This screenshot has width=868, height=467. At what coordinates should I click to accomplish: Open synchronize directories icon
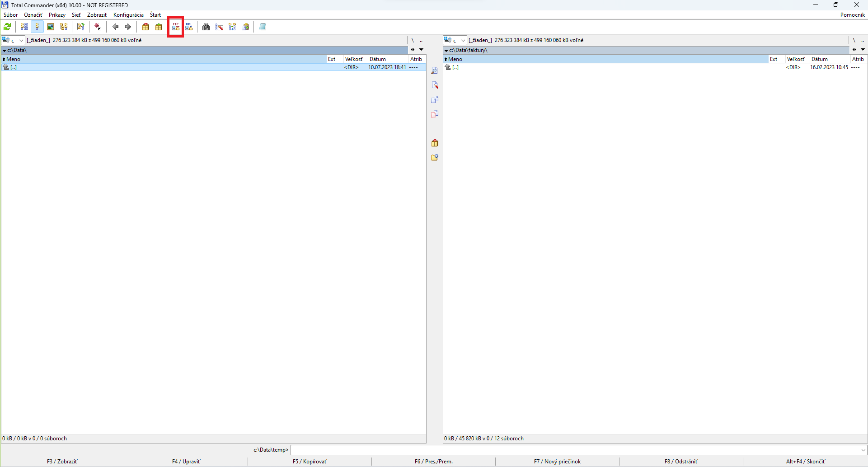pos(232,27)
